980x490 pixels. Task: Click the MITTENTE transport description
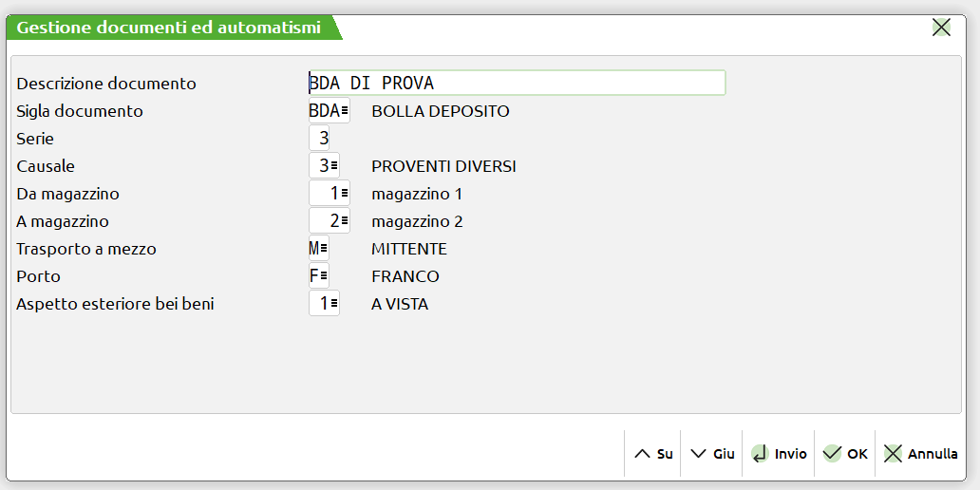click(409, 249)
